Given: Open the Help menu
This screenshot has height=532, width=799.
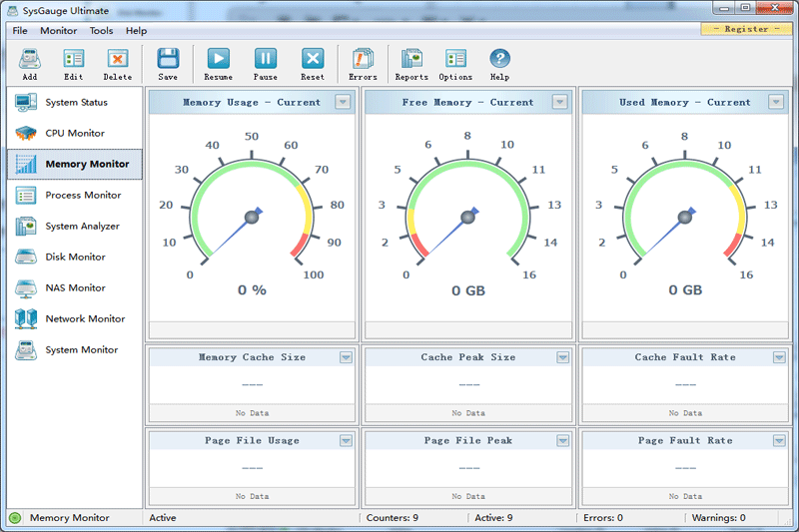Looking at the screenshot, I should pos(136,31).
